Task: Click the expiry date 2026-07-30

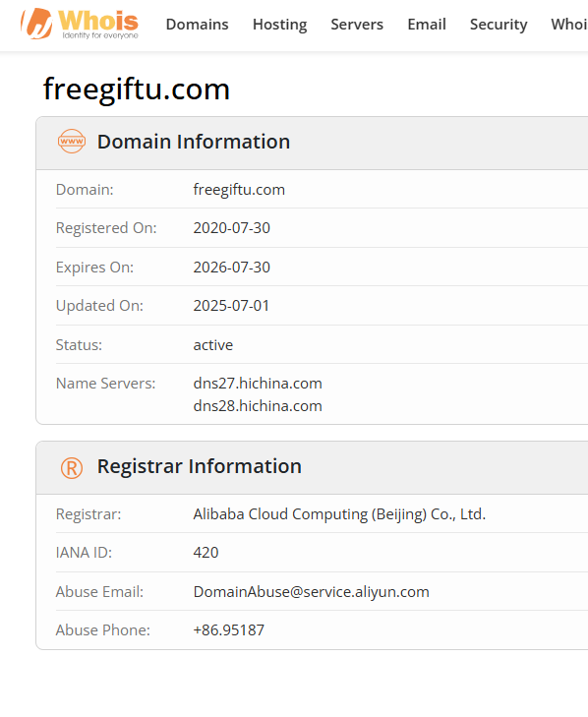Action: tap(231, 268)
